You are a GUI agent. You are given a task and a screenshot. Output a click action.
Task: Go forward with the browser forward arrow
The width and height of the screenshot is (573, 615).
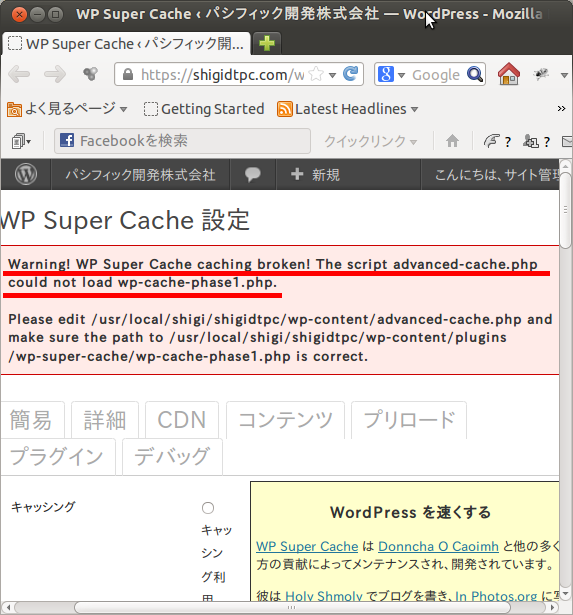(55, 74)
